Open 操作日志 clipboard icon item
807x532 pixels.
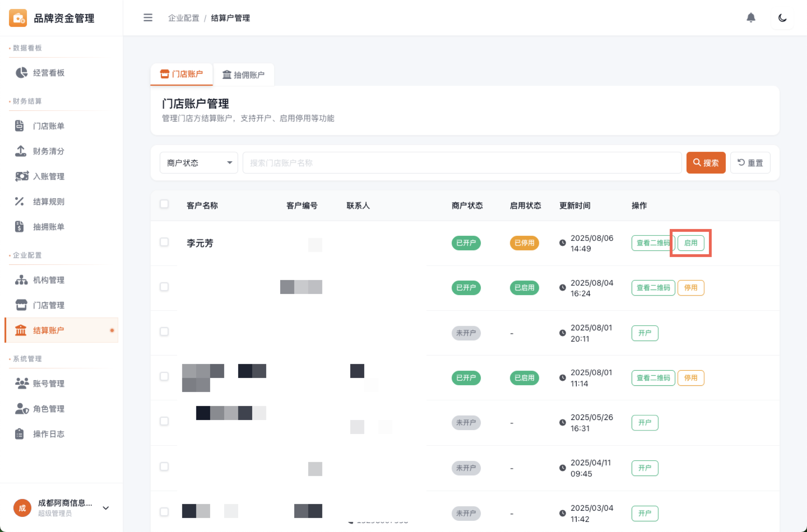point(19,434)
